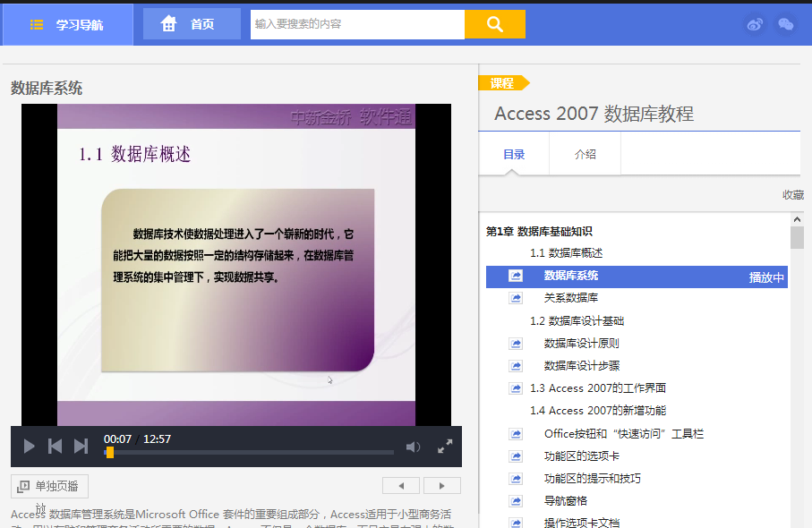Click the icon beside 功能区的提示和技巧
Screen dimensions: 812x528
coord(516,478)
